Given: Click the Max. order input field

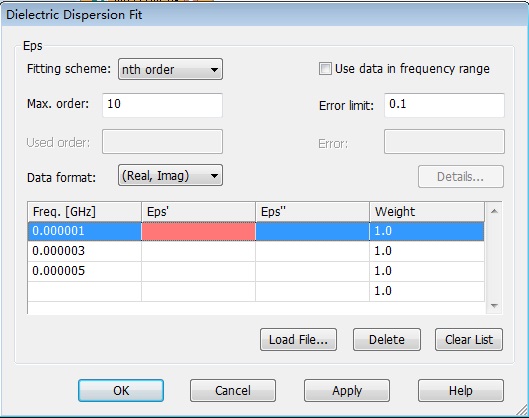Looking at the screenshot, I should tap(162, 105).
